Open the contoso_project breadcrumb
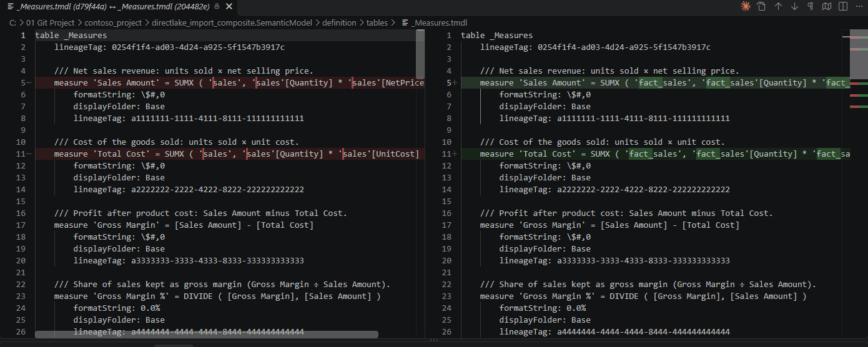Image resolution: width=868 pixels, height=347 pixels. [x=113, y=22]
